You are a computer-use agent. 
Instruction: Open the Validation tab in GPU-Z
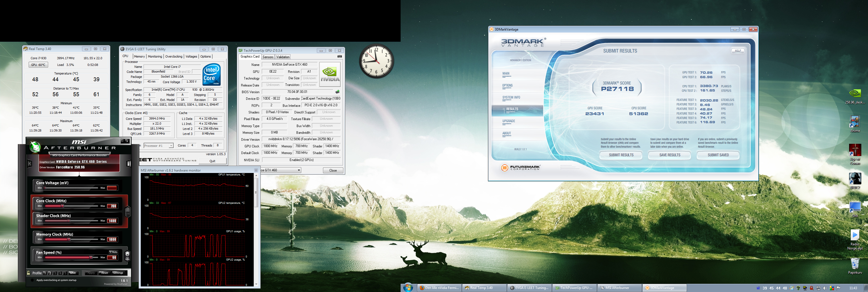(283, 57)
